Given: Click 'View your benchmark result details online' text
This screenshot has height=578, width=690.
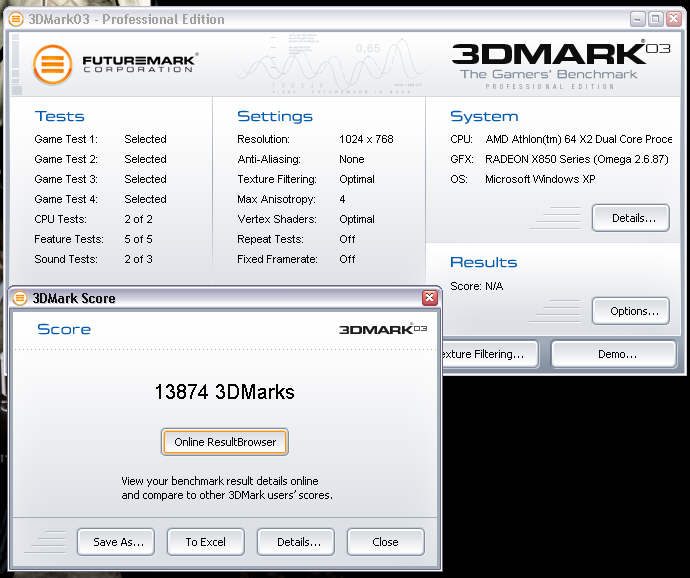Looking at the screenshot, I should pos(220,481).
